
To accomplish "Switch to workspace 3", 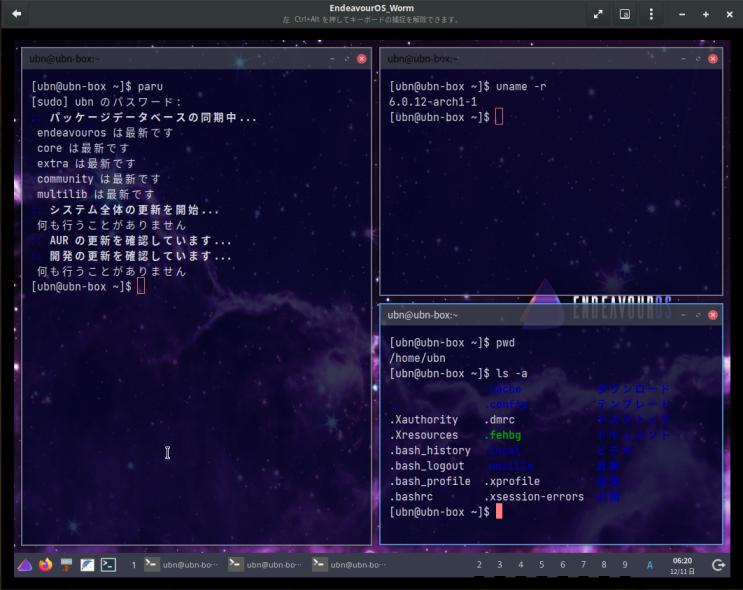I will coord(499,565).
